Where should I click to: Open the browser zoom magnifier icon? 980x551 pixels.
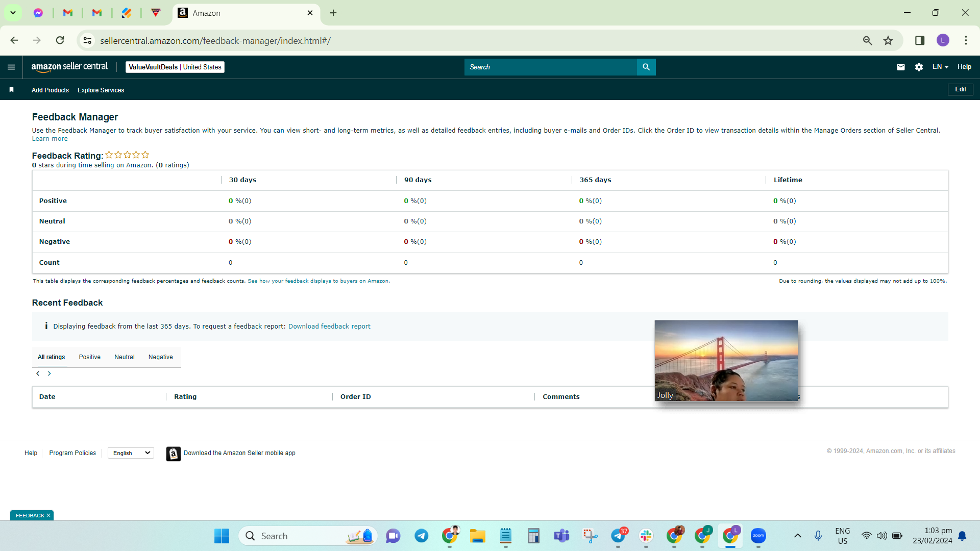click(867, 40)
